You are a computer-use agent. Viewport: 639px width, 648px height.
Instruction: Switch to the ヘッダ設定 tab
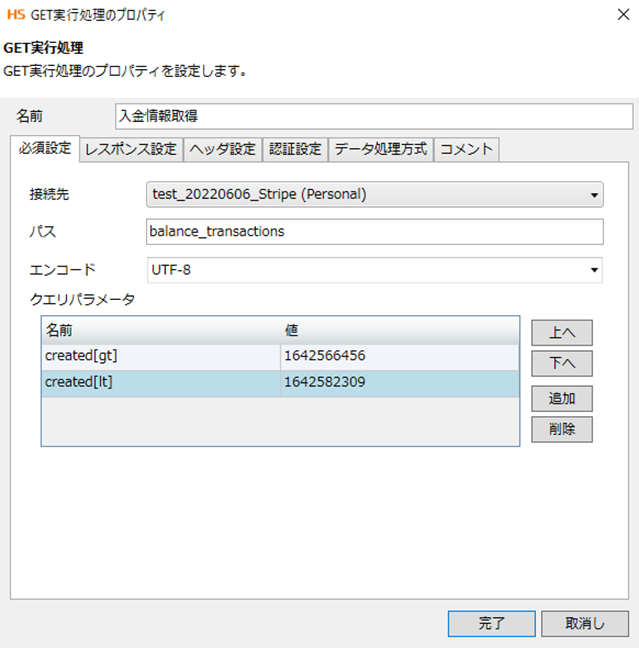(222, 150)
